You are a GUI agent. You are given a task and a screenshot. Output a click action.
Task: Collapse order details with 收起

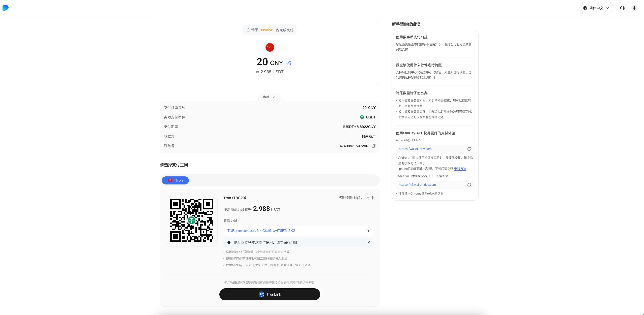pos(269,97)
